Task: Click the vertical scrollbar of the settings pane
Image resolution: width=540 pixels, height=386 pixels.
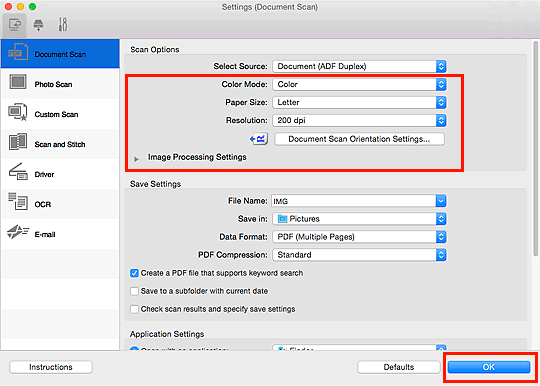Action: [535, 148]
